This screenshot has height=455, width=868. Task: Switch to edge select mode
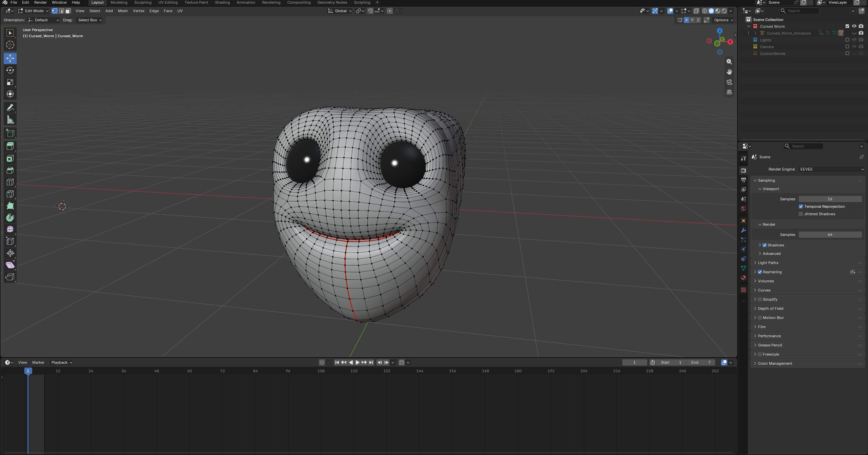pyautogui.click(x=61, y=11)
